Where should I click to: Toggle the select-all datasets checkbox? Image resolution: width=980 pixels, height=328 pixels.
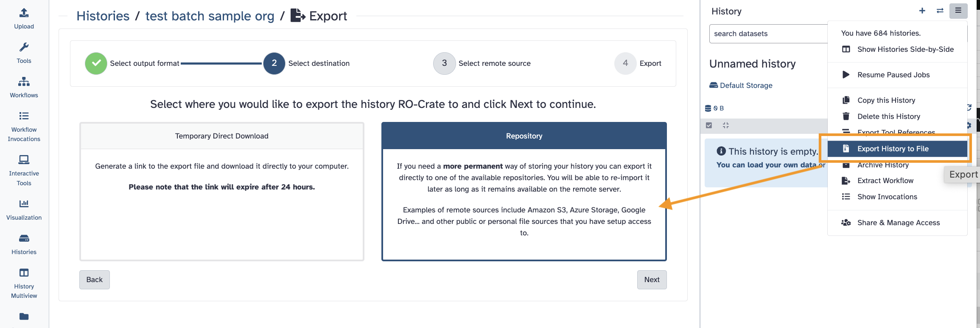pyautogui.click(x=709, y=125)
